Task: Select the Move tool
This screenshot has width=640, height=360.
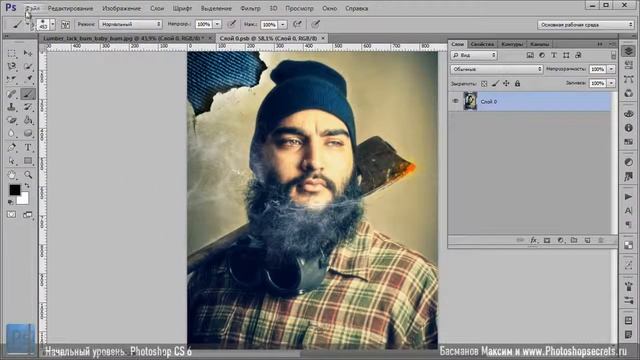Action: tap(28, 53)
